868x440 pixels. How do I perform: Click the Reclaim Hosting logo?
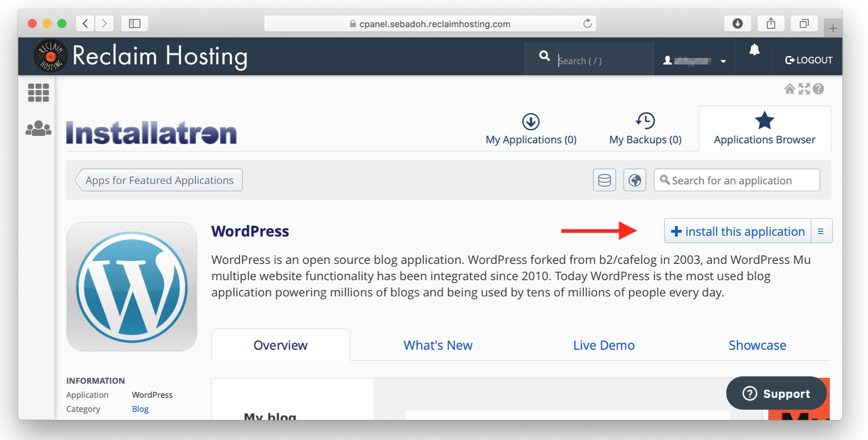[50, 56]
